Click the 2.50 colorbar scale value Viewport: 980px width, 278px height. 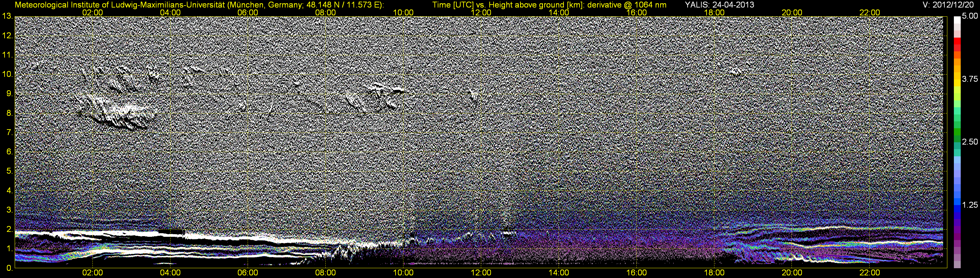[970, 142]
